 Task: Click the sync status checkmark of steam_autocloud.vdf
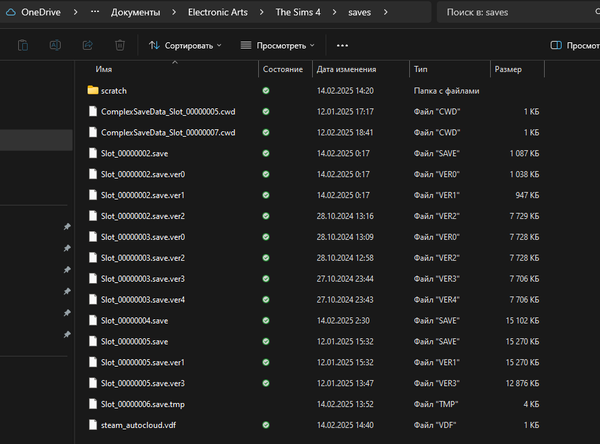tap(266, 425)
